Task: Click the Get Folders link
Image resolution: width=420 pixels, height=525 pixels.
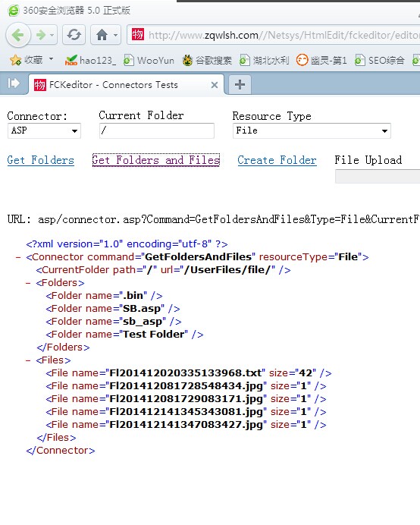Action: (41, 160)
